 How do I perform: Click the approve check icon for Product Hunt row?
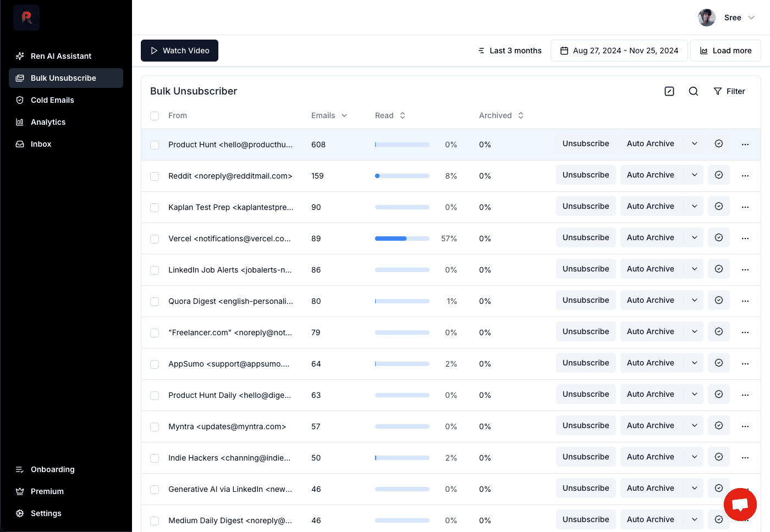point(719,143)
